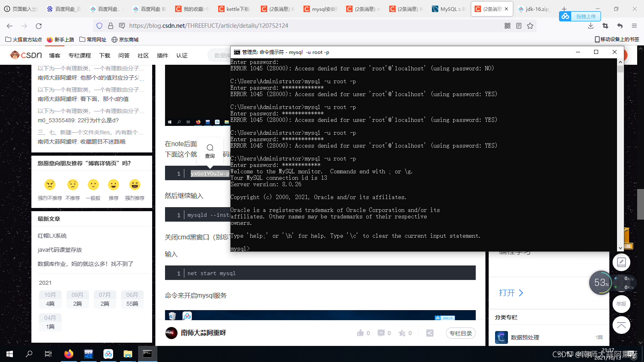Open the 06月 archive with 55篇
This screenshot has width=644, height=362.
(132, 299)
